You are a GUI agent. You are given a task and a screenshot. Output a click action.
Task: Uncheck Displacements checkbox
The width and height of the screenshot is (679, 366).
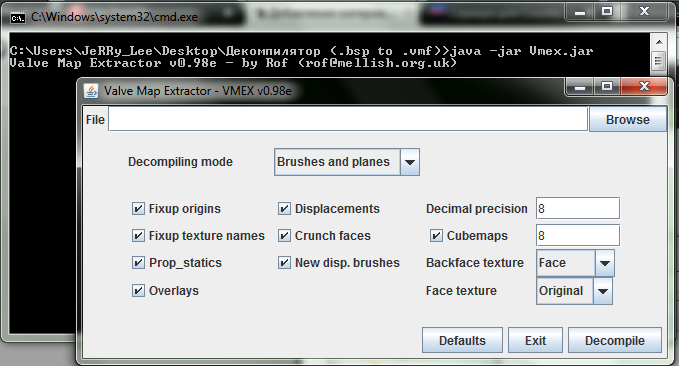point(284,209)
